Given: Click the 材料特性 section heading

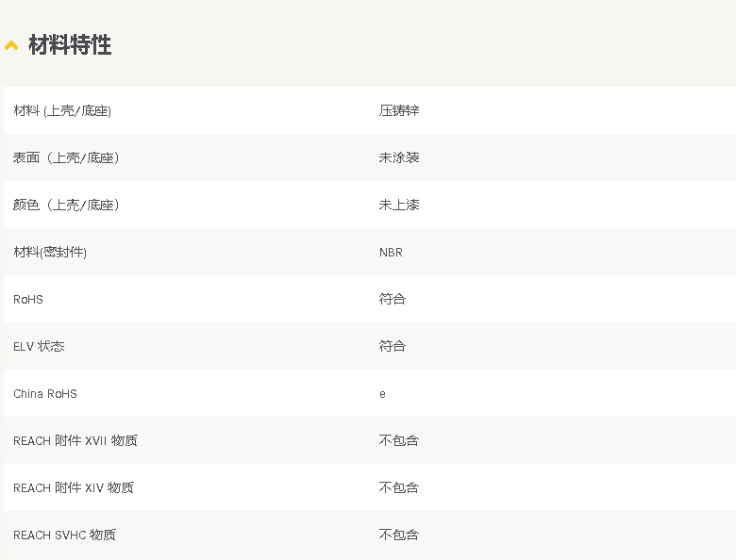Looking at the screenshot, I should 70,45.
